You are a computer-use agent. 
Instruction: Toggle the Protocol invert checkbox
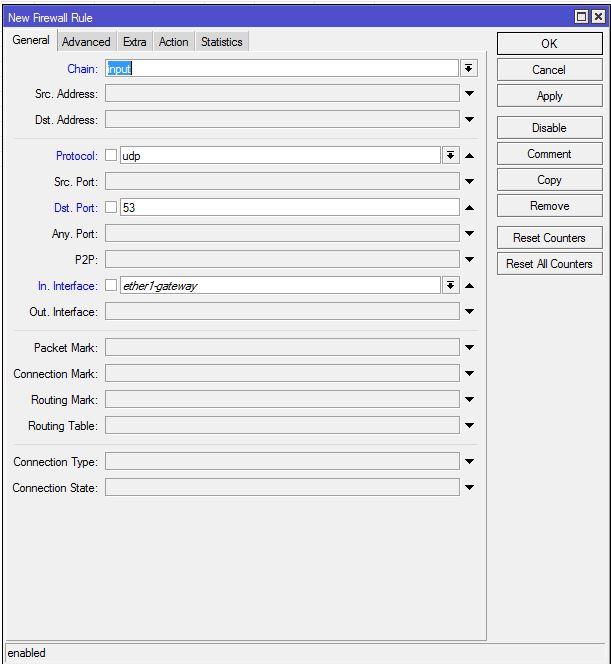pyautogui.click(x=111, y=155)
